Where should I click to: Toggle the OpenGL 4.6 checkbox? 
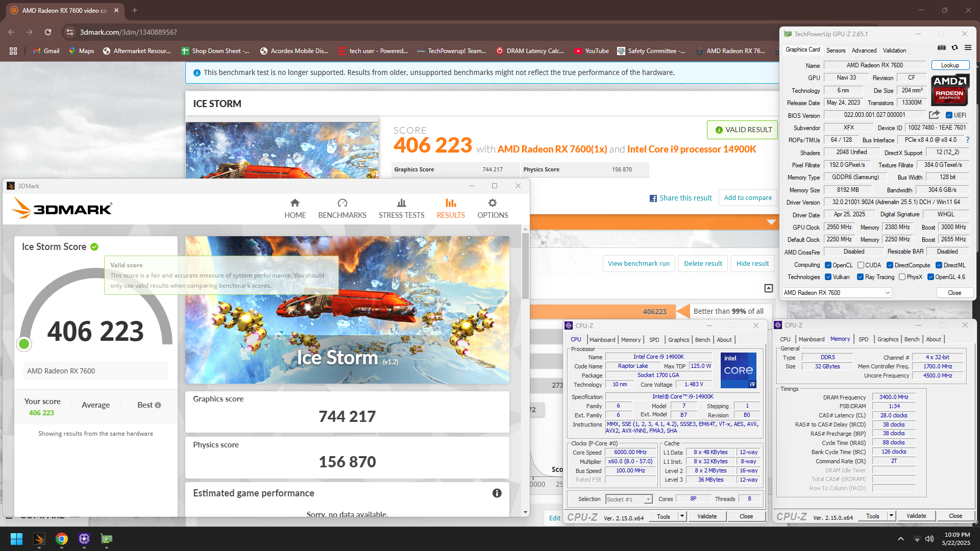[x=930, y=277]
